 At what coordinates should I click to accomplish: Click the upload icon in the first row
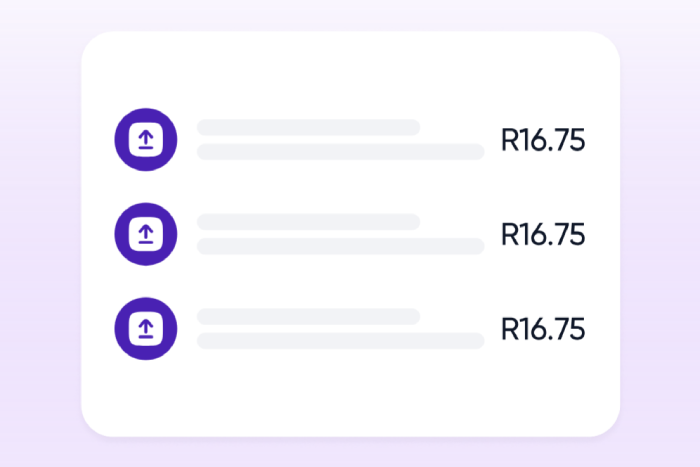pyautogui.click(x=146, y=139)
